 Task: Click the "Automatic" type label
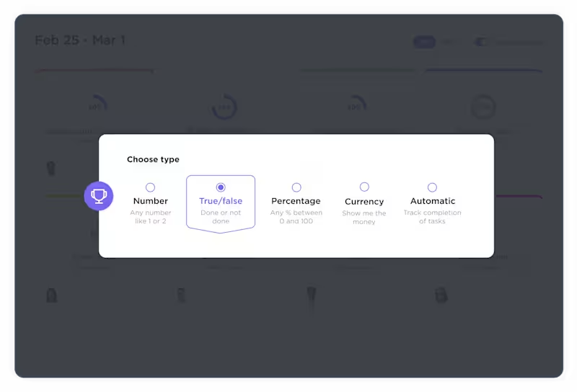(x=433, y=201)
